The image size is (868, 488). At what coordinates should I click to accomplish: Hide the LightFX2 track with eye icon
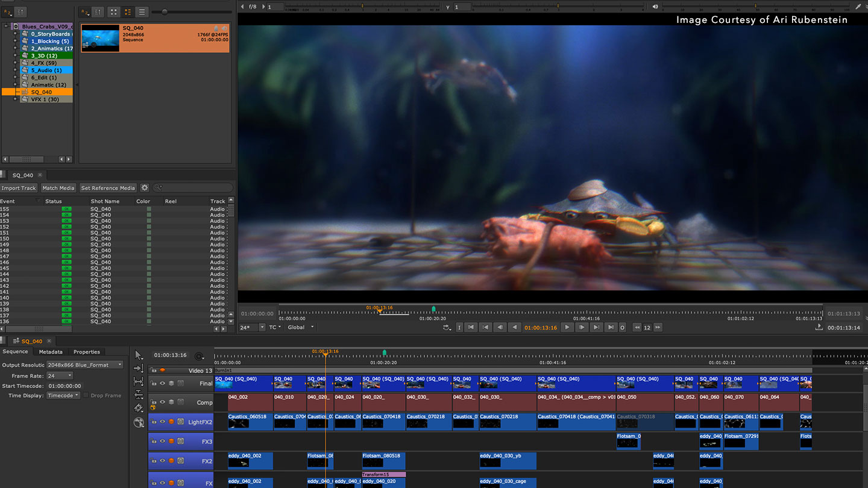162,422
